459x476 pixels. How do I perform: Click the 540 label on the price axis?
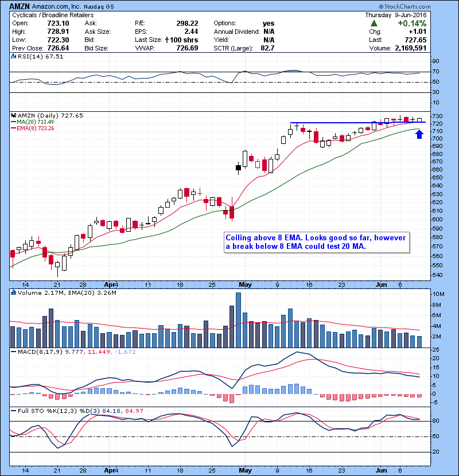pyautogui.click(x=438, y=275)
